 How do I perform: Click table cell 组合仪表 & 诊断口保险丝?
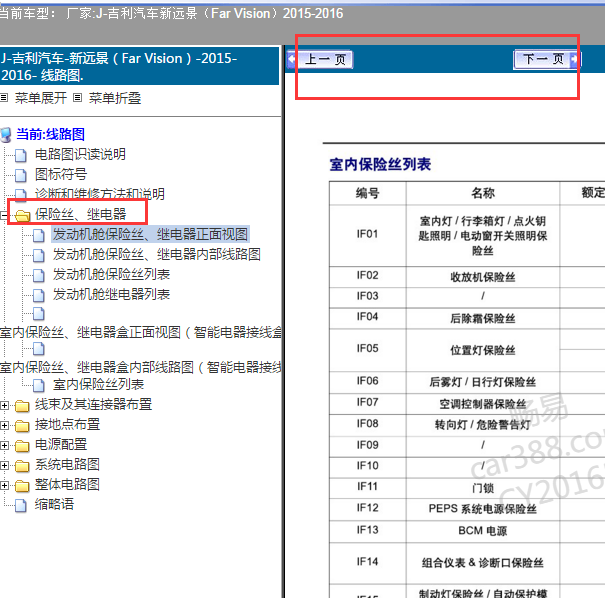tap(483, 563)
